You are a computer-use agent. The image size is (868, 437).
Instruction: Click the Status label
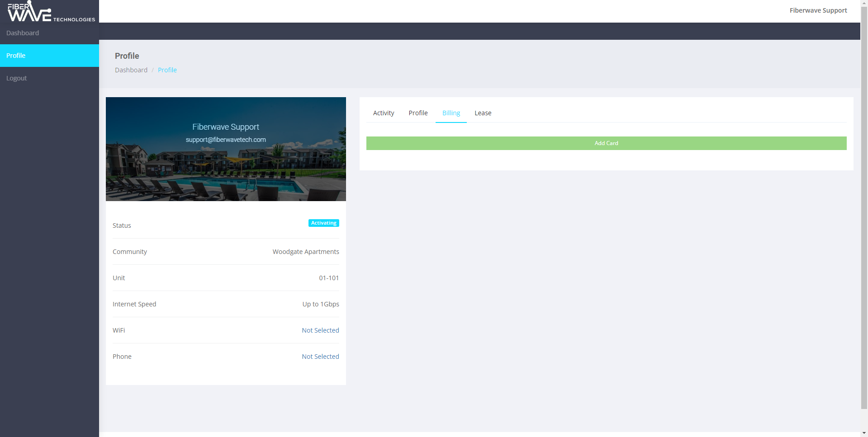[122, 226]
